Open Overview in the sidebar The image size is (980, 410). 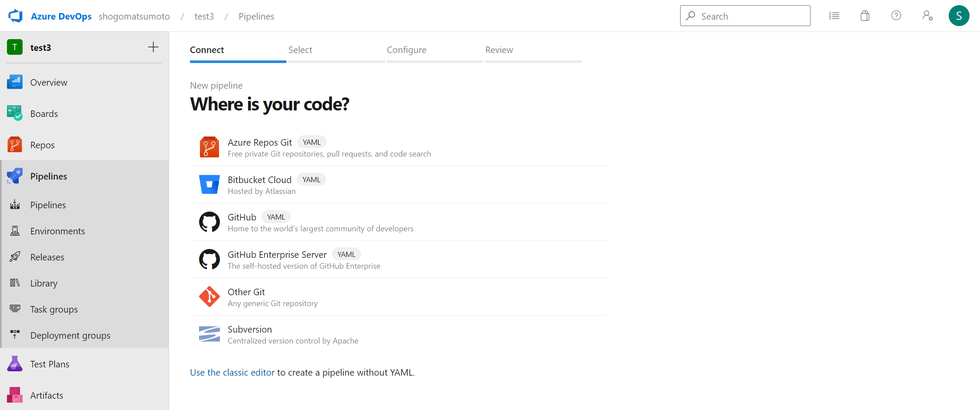(x=84, y=82)
